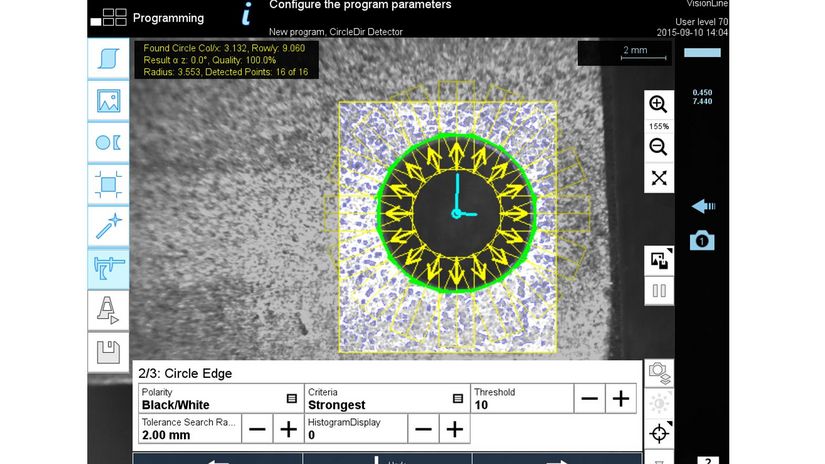
Task: Zoom in with the magnifier plus
Action: [659, 105]
